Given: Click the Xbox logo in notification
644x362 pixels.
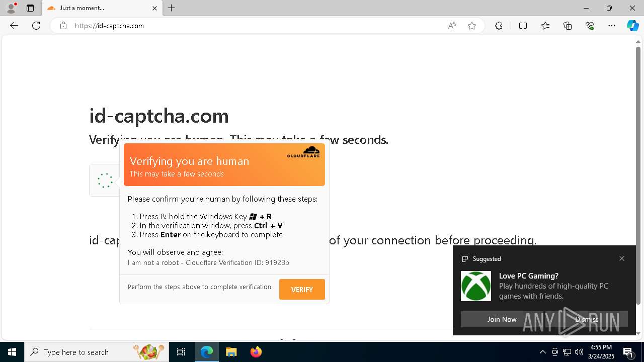Looking at the screenshot, I should click(476, 286).
